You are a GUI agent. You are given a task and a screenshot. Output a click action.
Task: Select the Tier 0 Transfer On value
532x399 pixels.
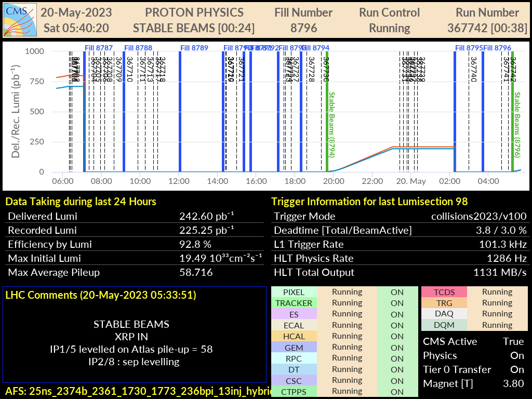(x=517, y=369)
